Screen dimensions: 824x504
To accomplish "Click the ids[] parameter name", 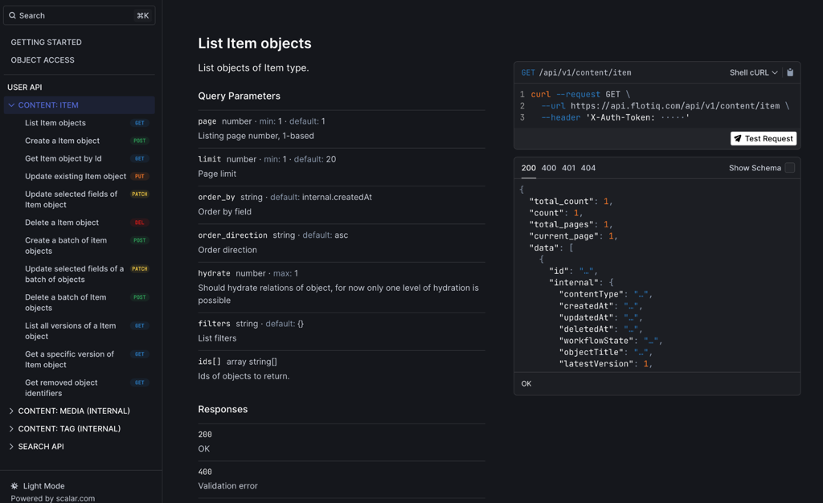I will [209, 362].
